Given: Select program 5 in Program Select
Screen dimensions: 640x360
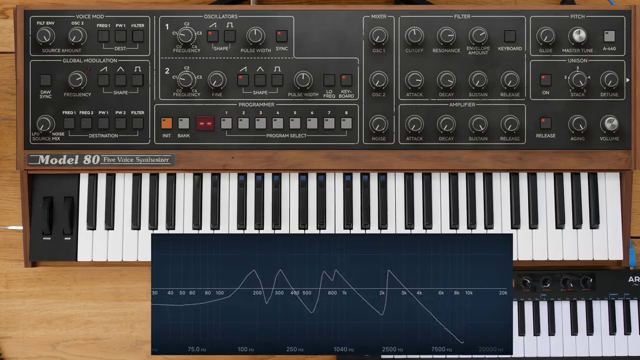Looking at the screenshot, I should point(295,123).
